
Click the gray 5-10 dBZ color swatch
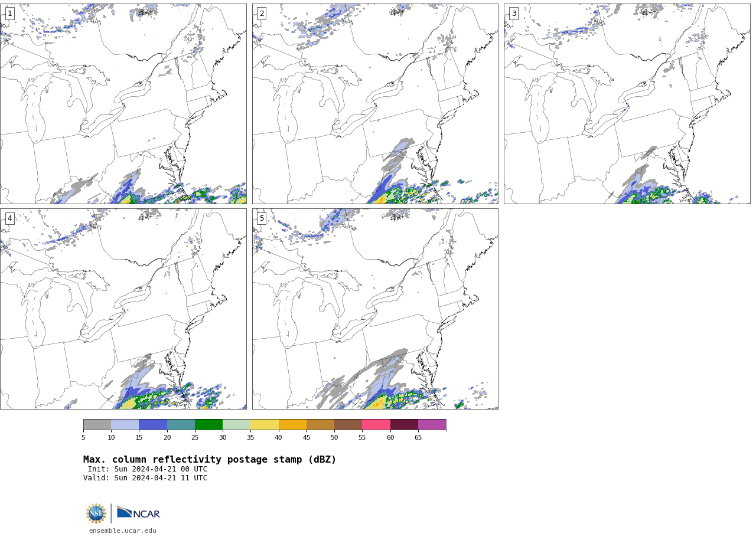click(x=97, y=425)
